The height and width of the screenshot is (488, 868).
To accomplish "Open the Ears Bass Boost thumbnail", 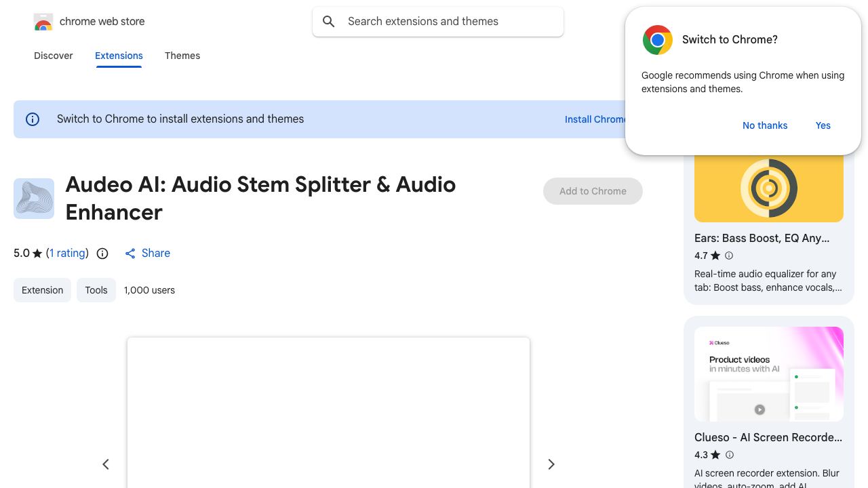I will (769, 188).
